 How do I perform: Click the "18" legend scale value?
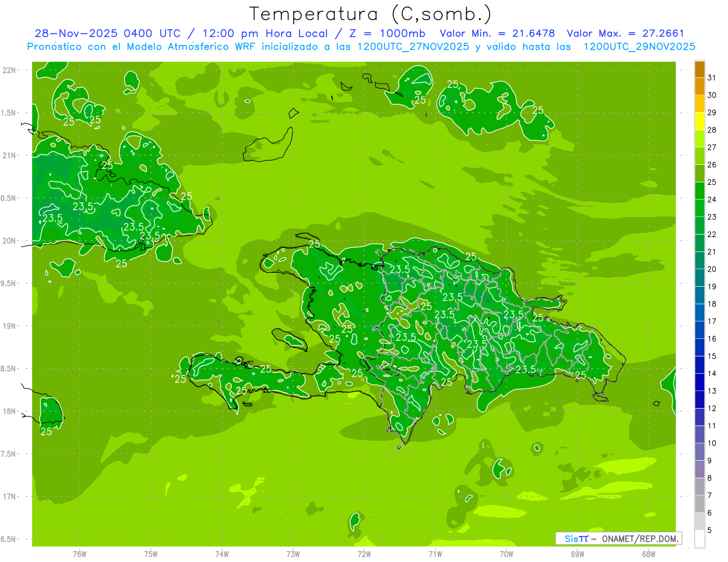[712, 304]
